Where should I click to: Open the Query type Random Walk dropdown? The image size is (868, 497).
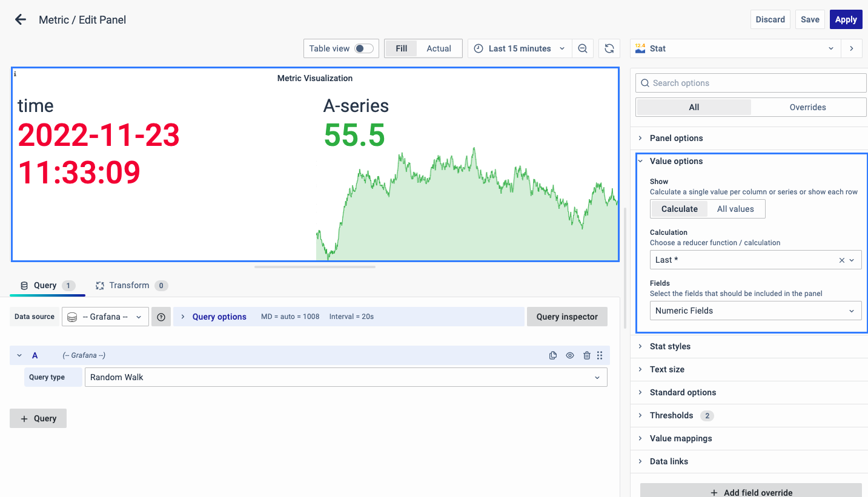(345, 377)
